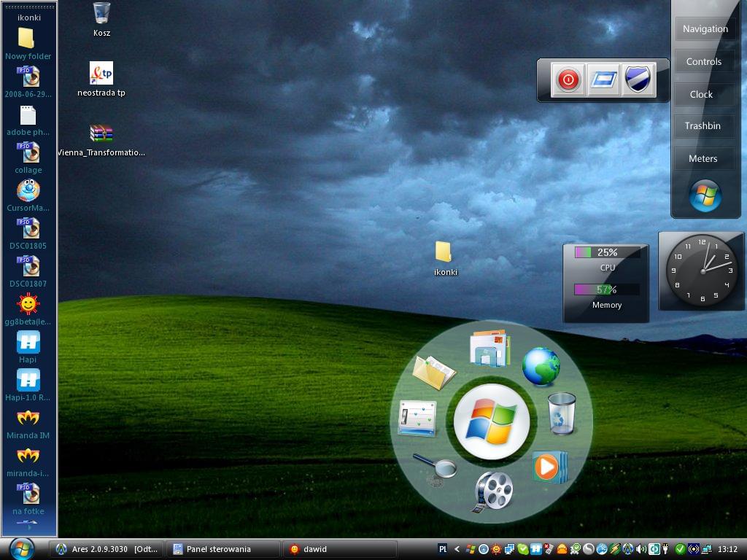Click the green checkmark tray icon
Image resolution: width=747 pixels, height=560 pixels.
[681, 549]
